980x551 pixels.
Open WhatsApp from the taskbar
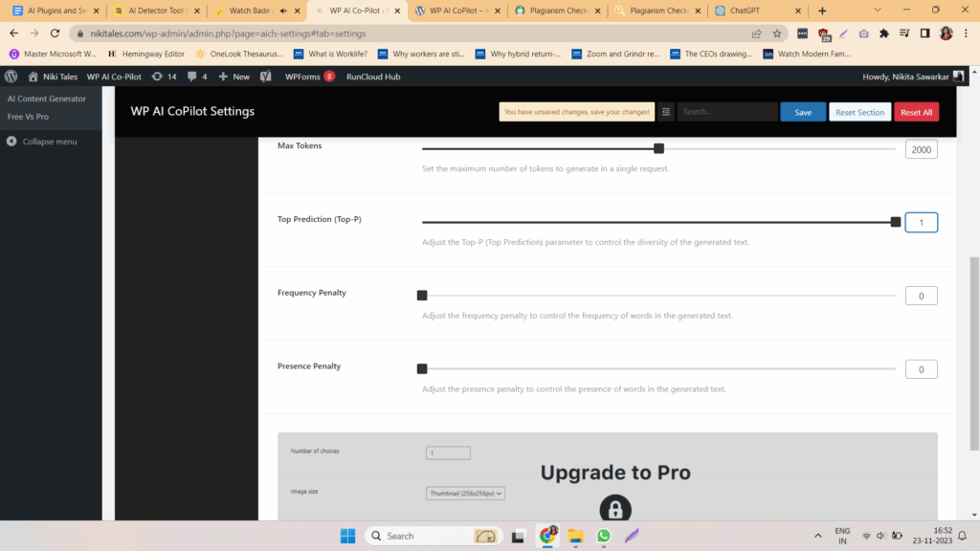(x=603, y=536)
